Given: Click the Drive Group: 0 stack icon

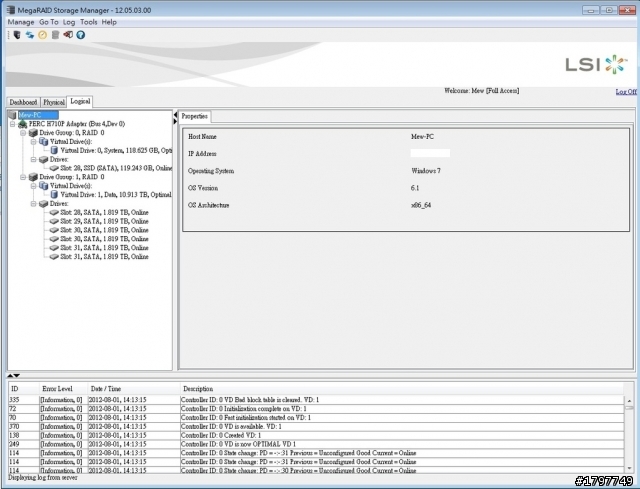Looking at the screenshot, I should [x=33, y=133].
